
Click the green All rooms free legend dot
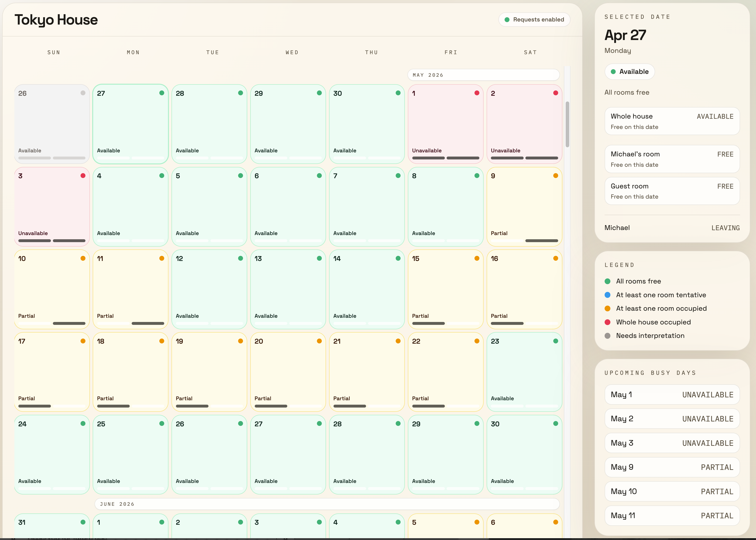coord(607,281)
